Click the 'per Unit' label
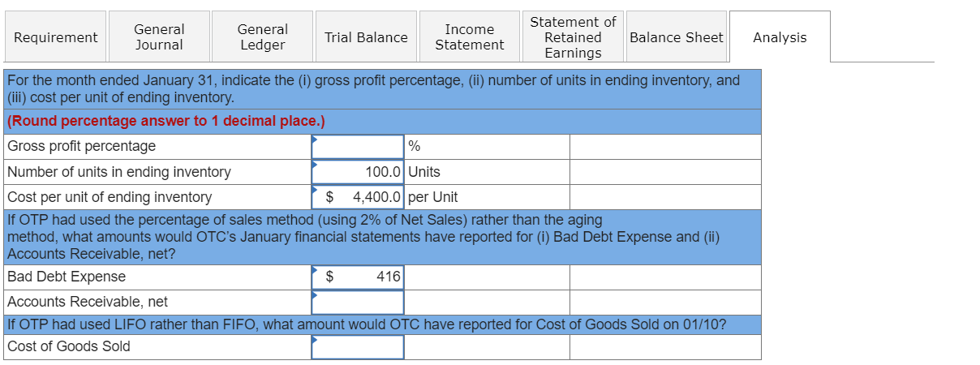Viewport: 980px width, 365px height. point(433,197)
